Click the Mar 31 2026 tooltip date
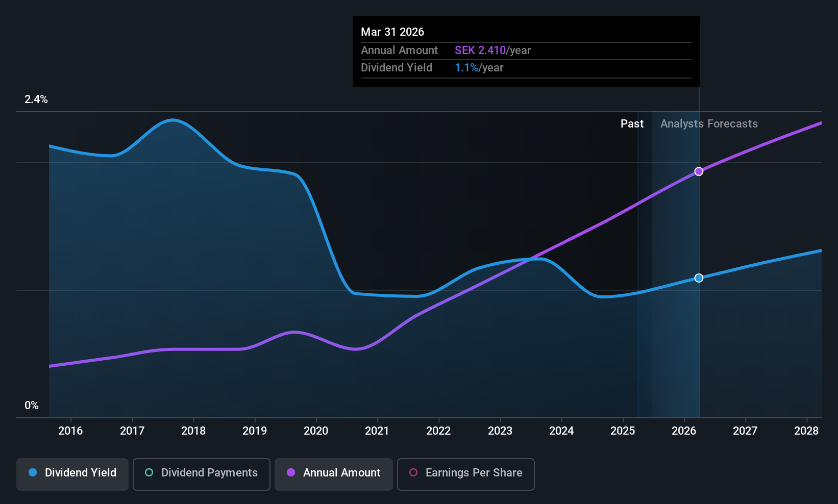The width and height of the screenshot is (838, 504). pyautogui.click(x=392, y=32)
